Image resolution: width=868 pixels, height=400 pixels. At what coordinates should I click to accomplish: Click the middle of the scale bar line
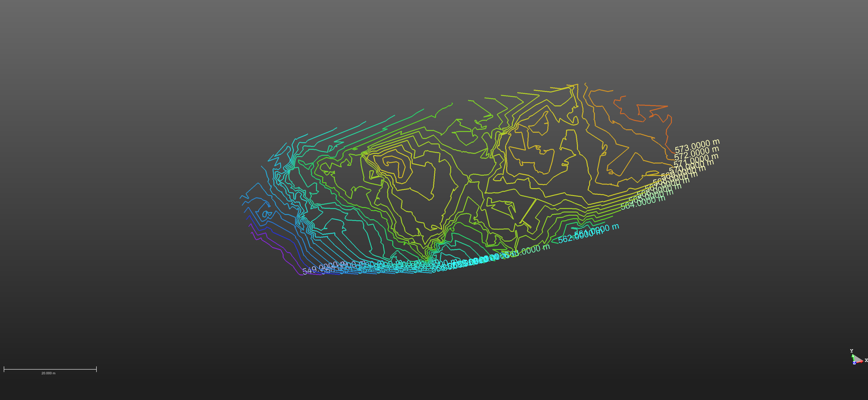coord(50,369)
